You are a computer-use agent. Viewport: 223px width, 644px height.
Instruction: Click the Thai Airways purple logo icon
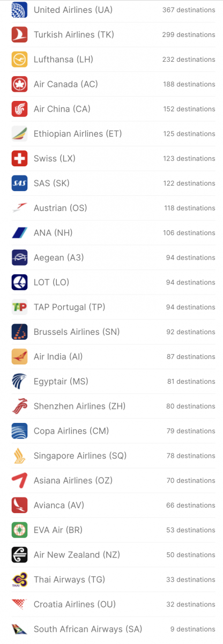coord(20,579)
